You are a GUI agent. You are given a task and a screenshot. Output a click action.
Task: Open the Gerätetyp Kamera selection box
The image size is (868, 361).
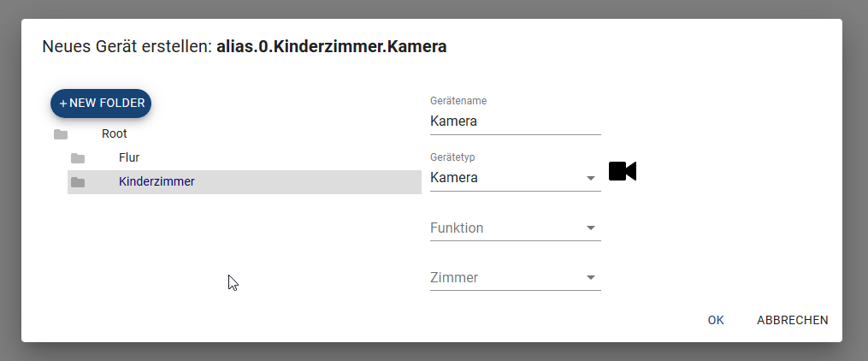tap(516, 178)
